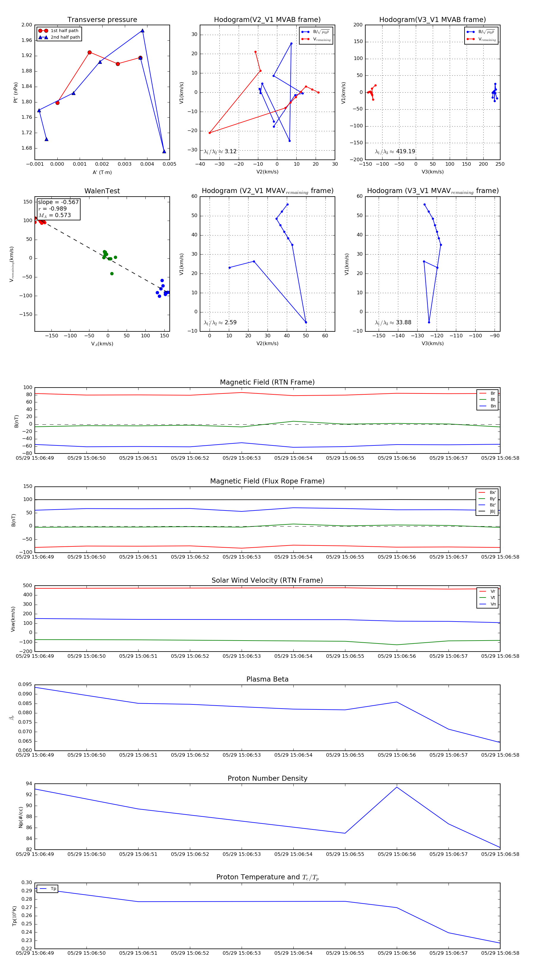The height and width of the screenshot is (980, 535).
Task: Click the "Hodogram (V2_V1 MVAV remaining frame)" title
Action: (x=267, y=191)
